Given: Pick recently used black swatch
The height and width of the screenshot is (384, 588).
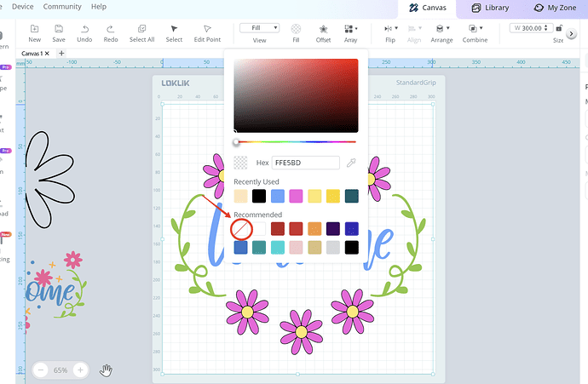Looking at the screenshot, I should pos(259,196).
